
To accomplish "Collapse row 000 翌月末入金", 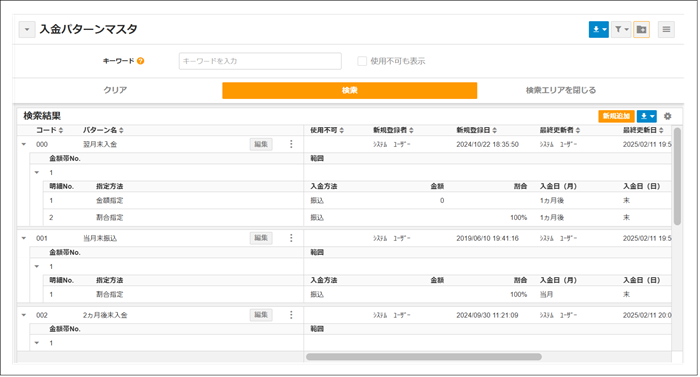I will [24, 144].
